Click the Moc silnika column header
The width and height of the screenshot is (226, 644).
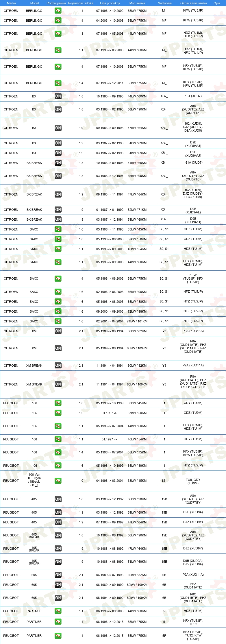click(x=137, y=3)
